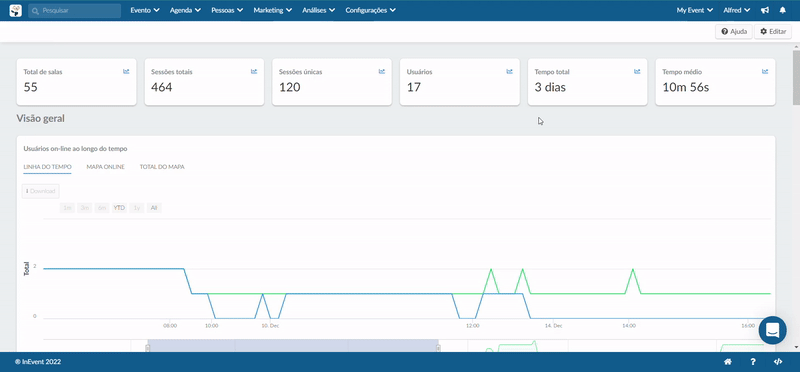Open the Evento dropdown menu
This screenshot has width=800, height=372.
point(145,10)
